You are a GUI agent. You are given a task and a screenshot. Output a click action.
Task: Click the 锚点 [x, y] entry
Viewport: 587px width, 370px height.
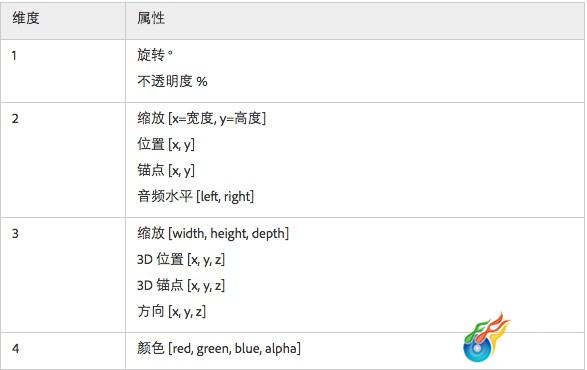click(166, 170)
